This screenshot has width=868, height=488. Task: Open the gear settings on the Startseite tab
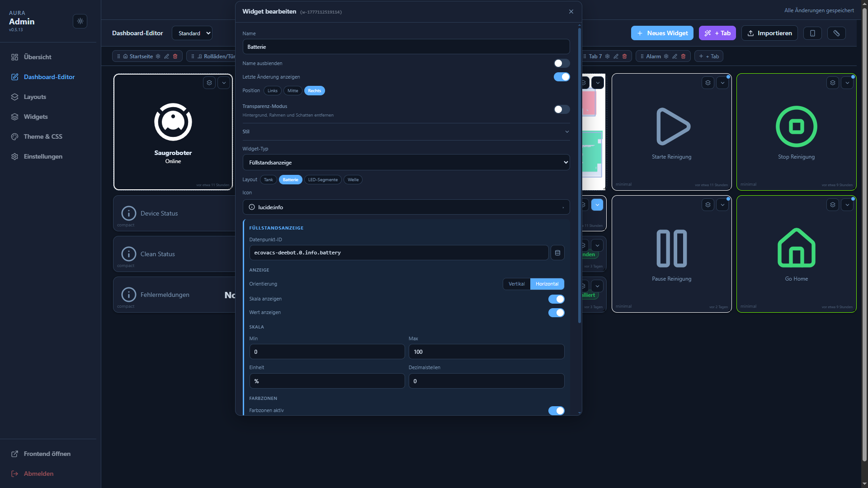[x=158, y=56]
